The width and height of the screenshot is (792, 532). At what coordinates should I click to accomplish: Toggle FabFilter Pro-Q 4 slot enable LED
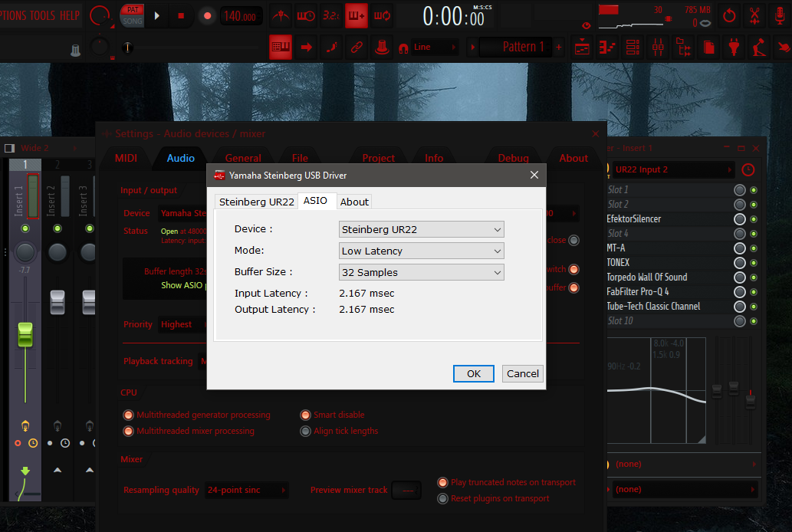pos(754,292)
